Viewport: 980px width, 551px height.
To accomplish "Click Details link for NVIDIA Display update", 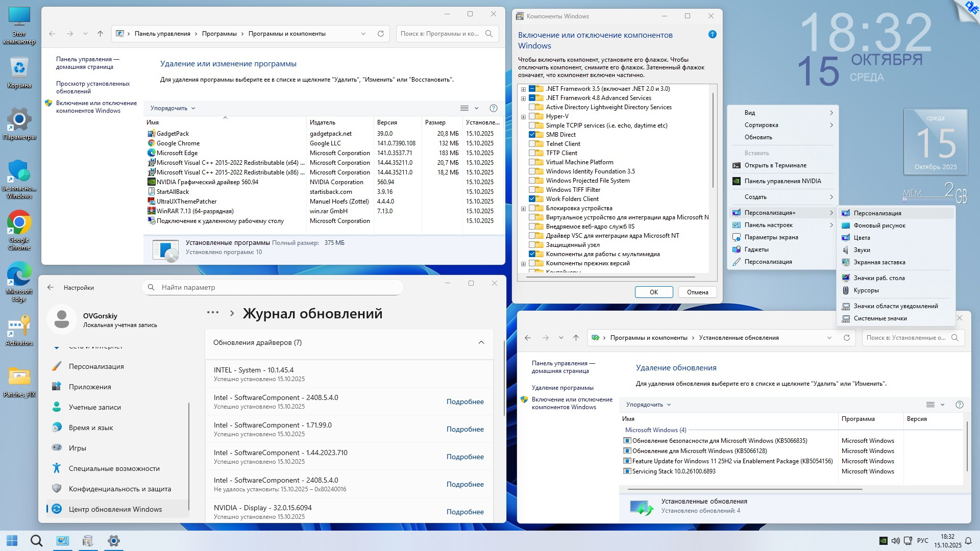I will 464,512.
